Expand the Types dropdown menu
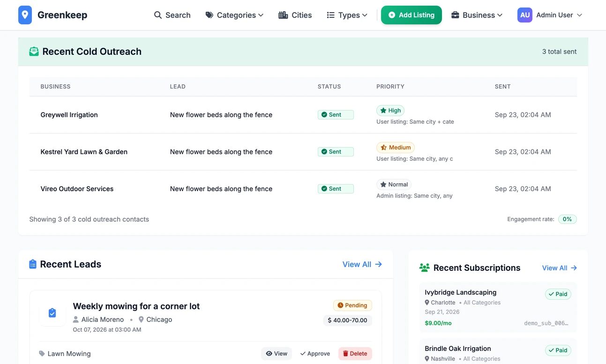Screen dimensions: 606x364 click(x=347, y=15)
